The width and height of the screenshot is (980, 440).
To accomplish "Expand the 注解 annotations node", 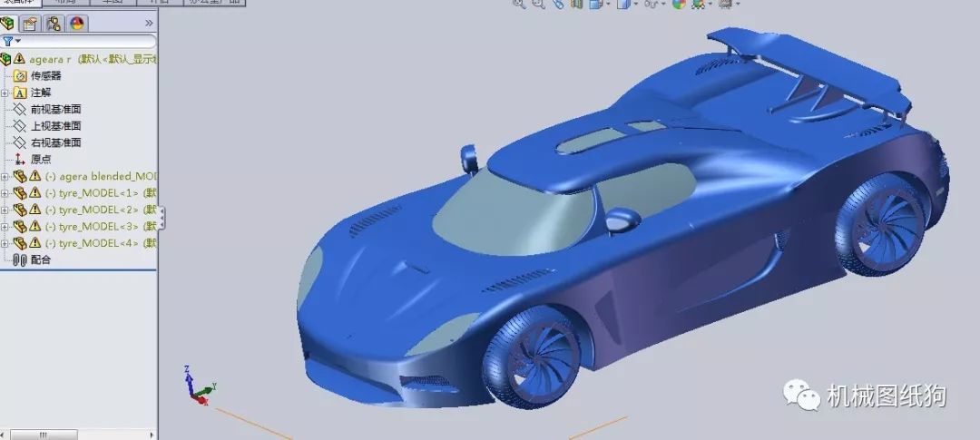I will [x=5, y=93].
